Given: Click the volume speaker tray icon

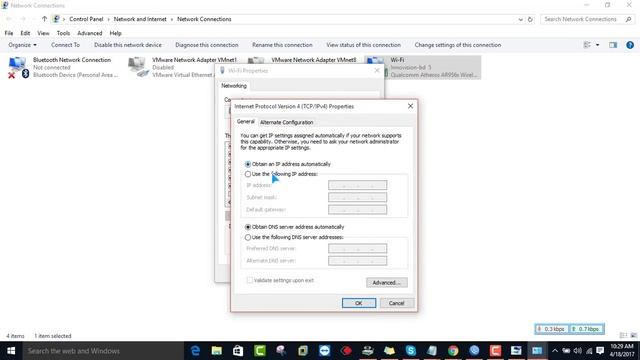Looking at the screenshot, I should [x=577, y=351].
